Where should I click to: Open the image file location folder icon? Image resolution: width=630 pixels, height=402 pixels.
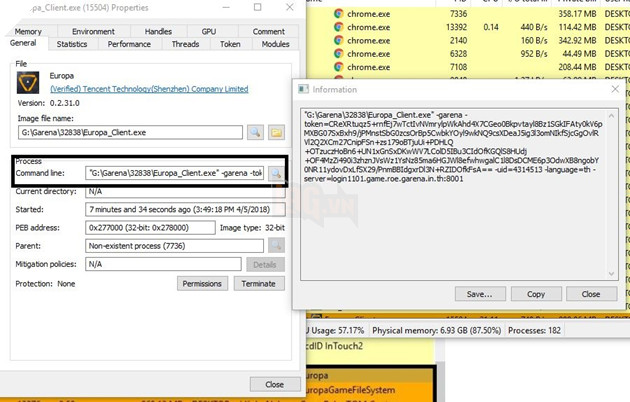pyautogui.click(x=277, y=132)
